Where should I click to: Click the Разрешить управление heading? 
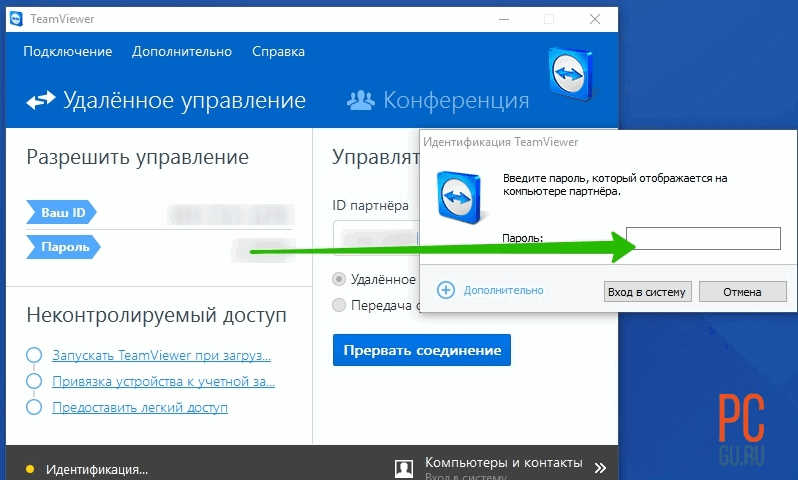pyautogui.click(x=137, y=157)
